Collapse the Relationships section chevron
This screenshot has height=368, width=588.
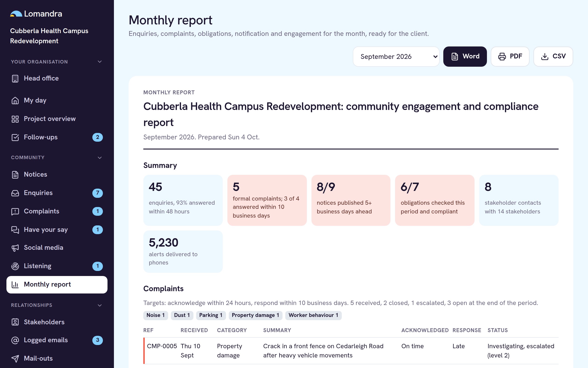coord(100,305)
